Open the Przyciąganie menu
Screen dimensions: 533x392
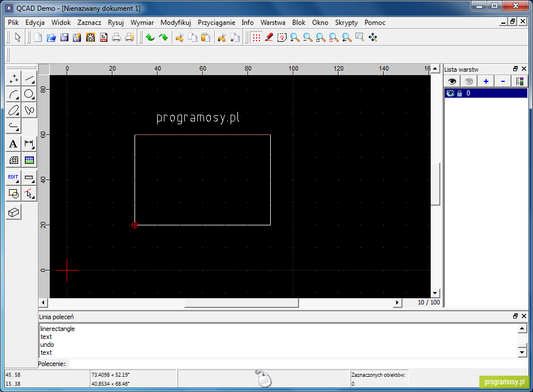[216, 23]
